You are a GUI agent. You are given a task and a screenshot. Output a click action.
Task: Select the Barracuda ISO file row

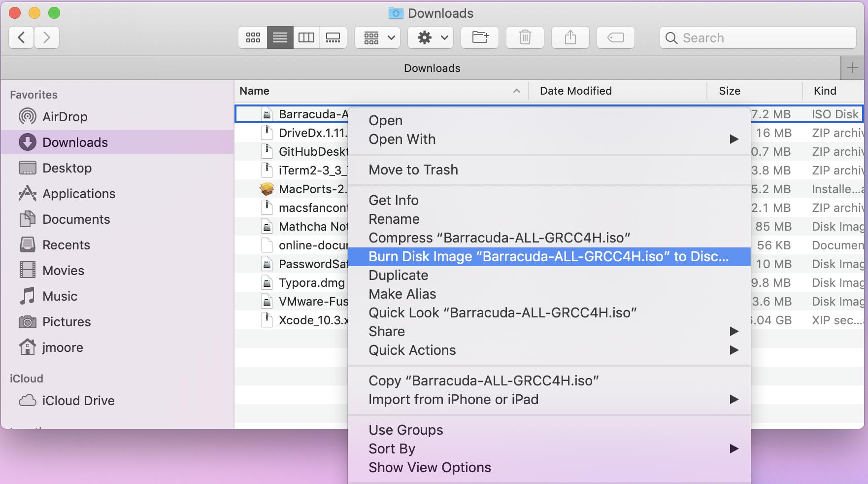[x=292, y=114]
